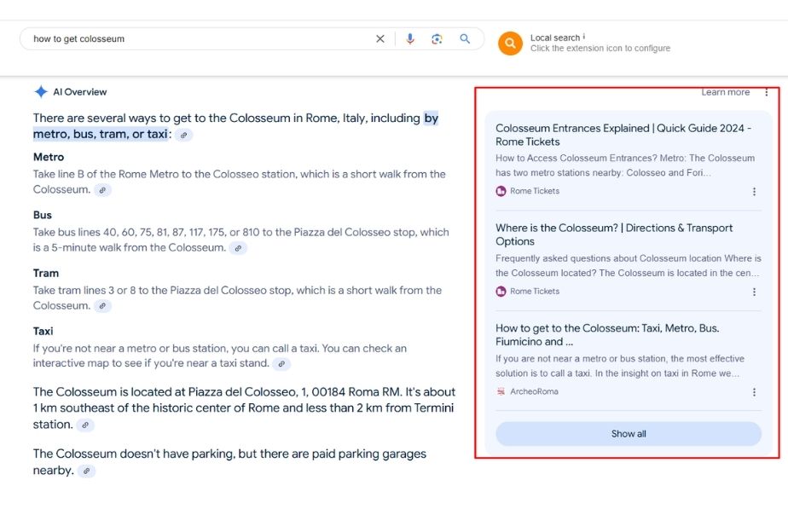This screenshot has height=532, width=788.
Task: Click the citation link icon after the Taxi paragraph
Action: 281,364
